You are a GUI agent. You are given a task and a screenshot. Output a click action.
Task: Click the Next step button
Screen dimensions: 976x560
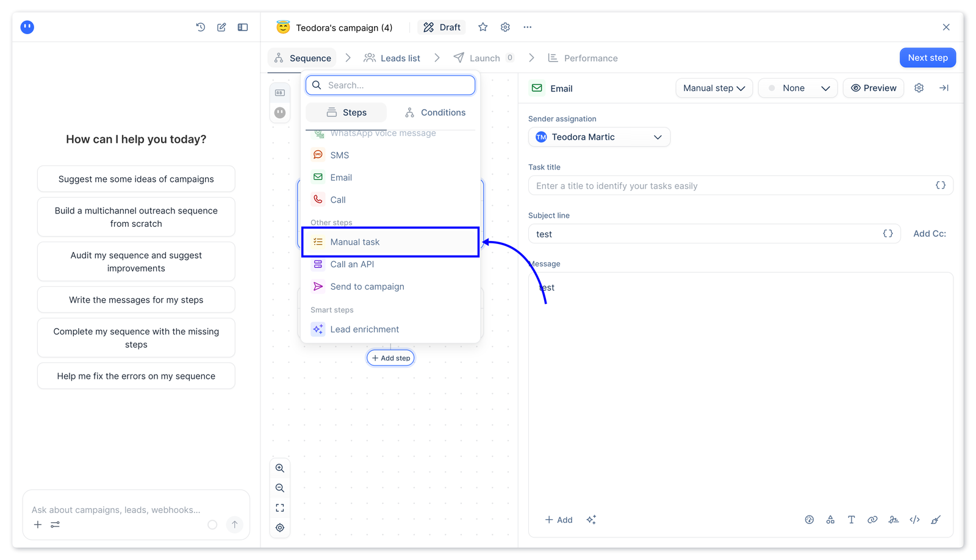[928, 57]
